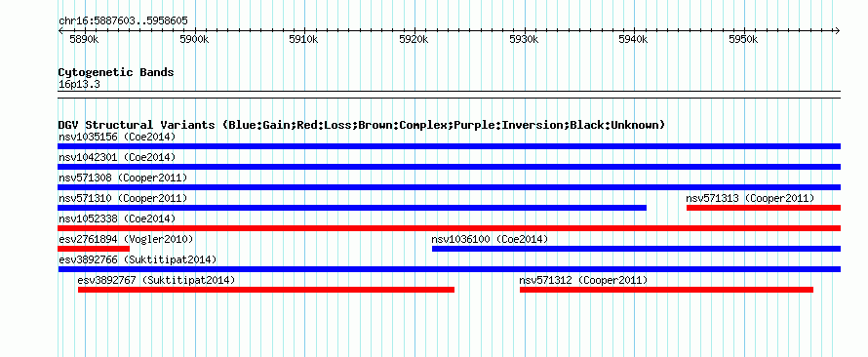Viewport: 868px width, 357px height.
Task: Open esv3892766 (Suktitipat2014) label
Action: click(138, 259)
